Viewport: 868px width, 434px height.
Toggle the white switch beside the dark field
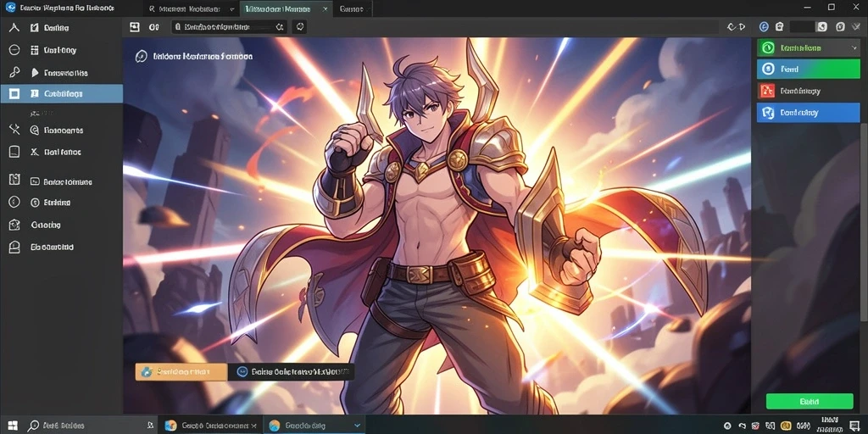point(822,26)
